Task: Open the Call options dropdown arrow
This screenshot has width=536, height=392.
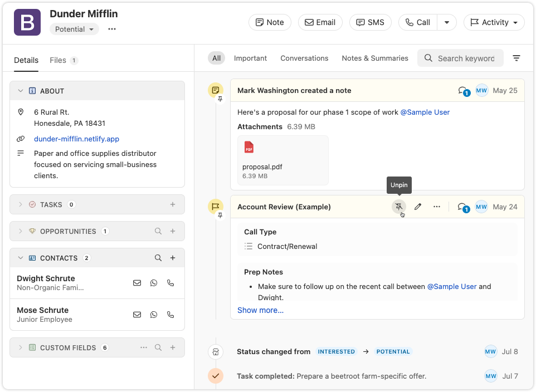Action: point(447,22)
